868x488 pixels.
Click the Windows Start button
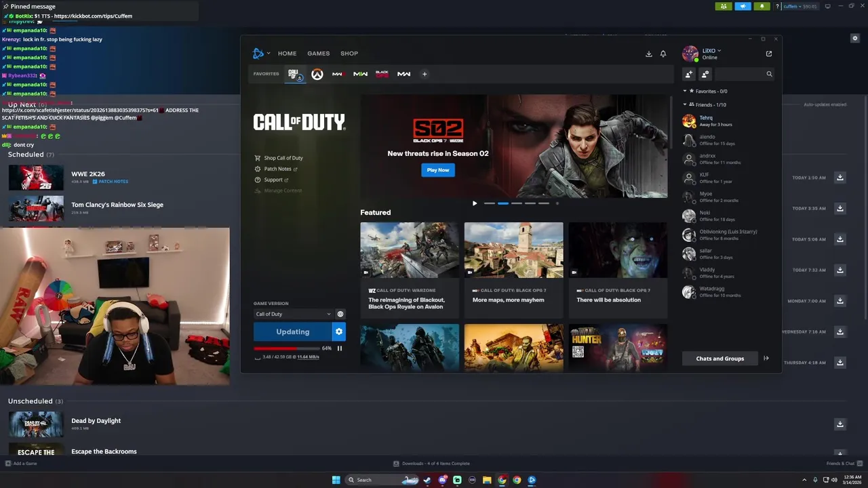pyautogui.click(x=336, y=480)
